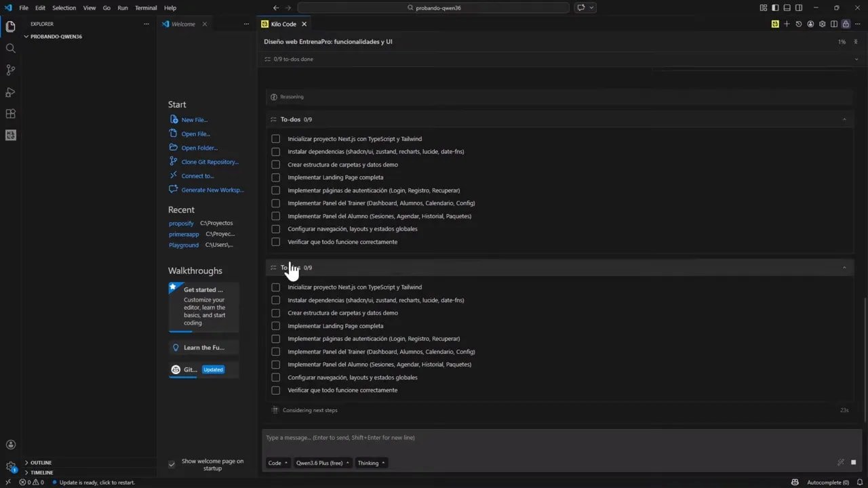Go back with the title bar arrow
The image size is (868, 488).
[x=276, y=7]
